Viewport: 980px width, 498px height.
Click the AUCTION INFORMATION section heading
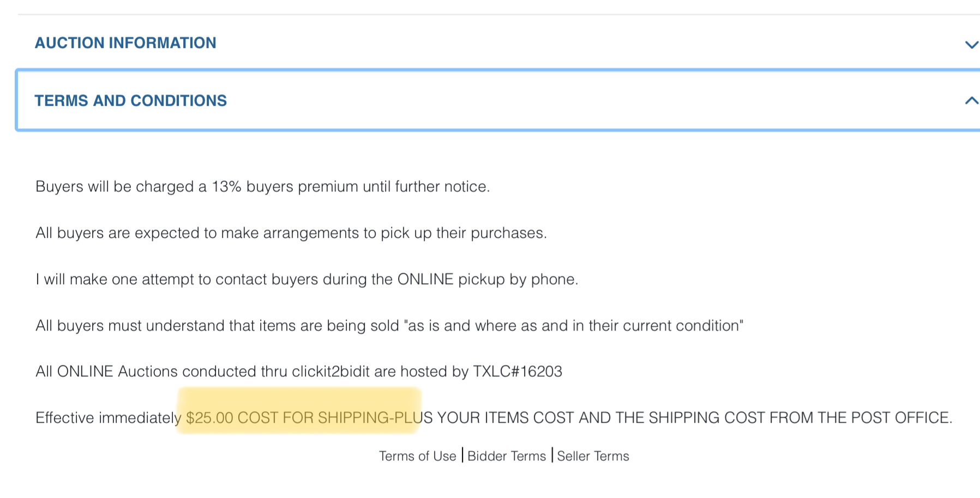(x=125, y=43)
